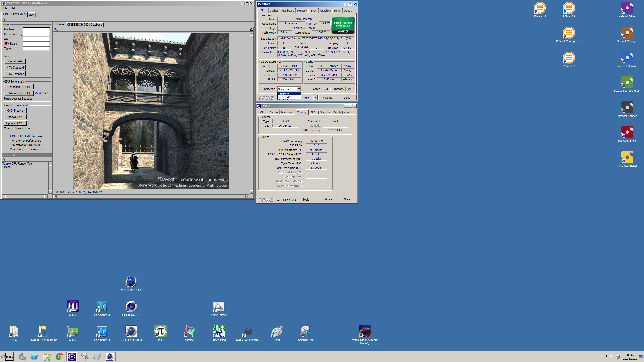The image size is (644, 362).
Task: Click the Start button in taskbar
Action: (7, 357)
